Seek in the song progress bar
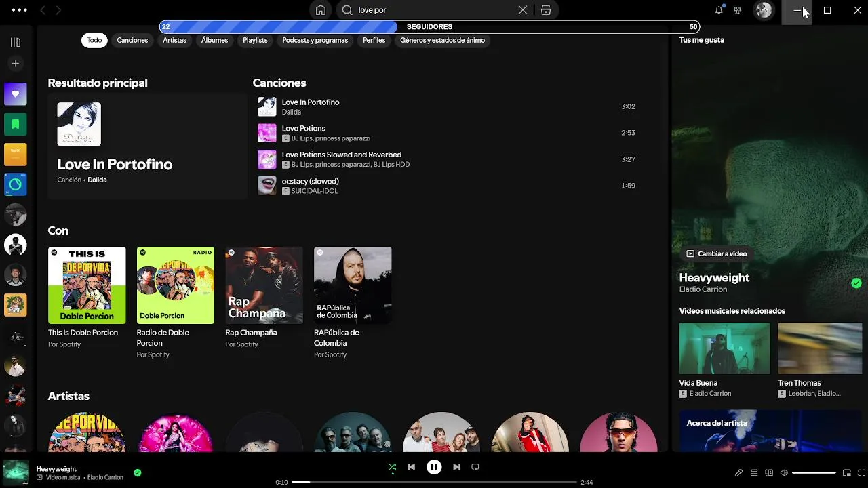The height and width of the screenshot is (488, 868). (434, 483)
